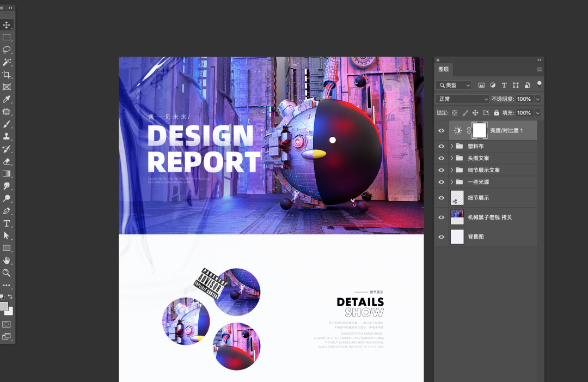Swap foreground and background colors
The height and width of the screenshot is (382, 588).
pyautogui.click(x=10, y=296)
